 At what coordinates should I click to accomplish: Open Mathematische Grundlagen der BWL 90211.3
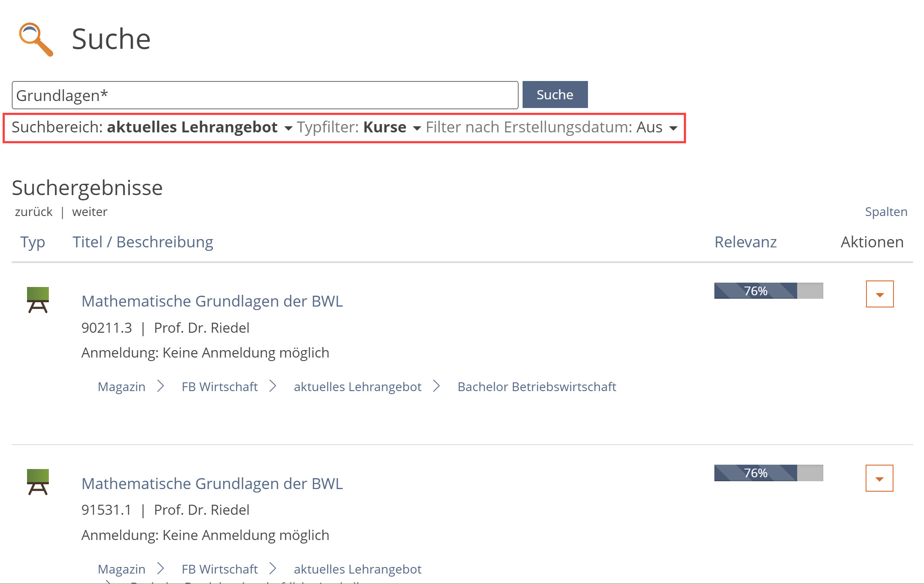pos(212,301)
